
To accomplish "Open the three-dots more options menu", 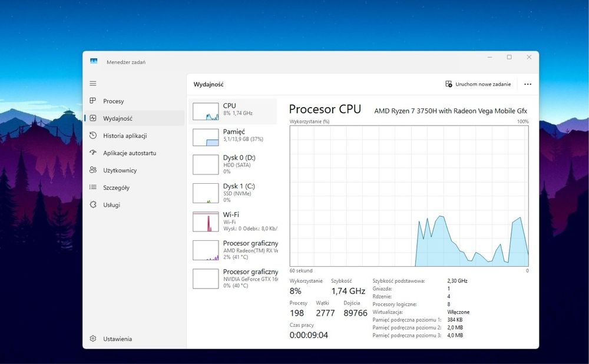I will [528, 84].
